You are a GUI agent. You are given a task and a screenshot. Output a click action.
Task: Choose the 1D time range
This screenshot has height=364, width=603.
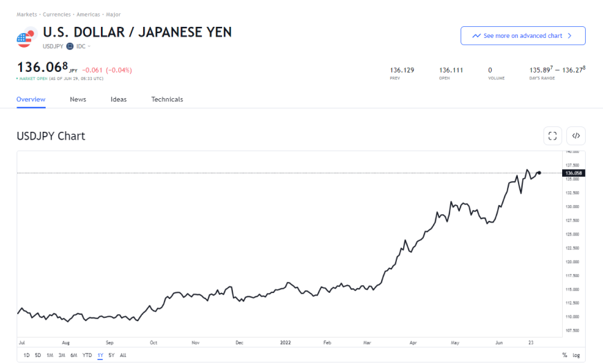(x=26, y=355)
